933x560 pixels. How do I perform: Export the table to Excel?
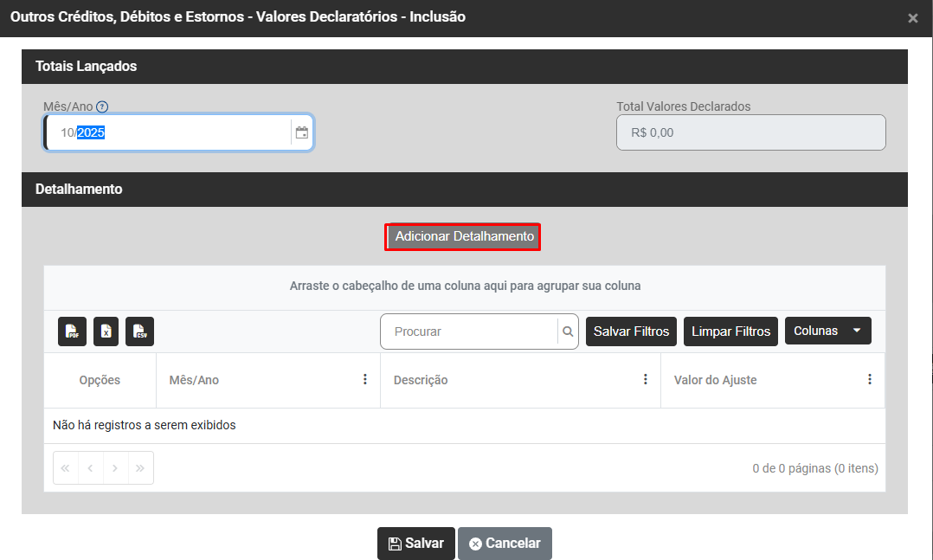106,331
